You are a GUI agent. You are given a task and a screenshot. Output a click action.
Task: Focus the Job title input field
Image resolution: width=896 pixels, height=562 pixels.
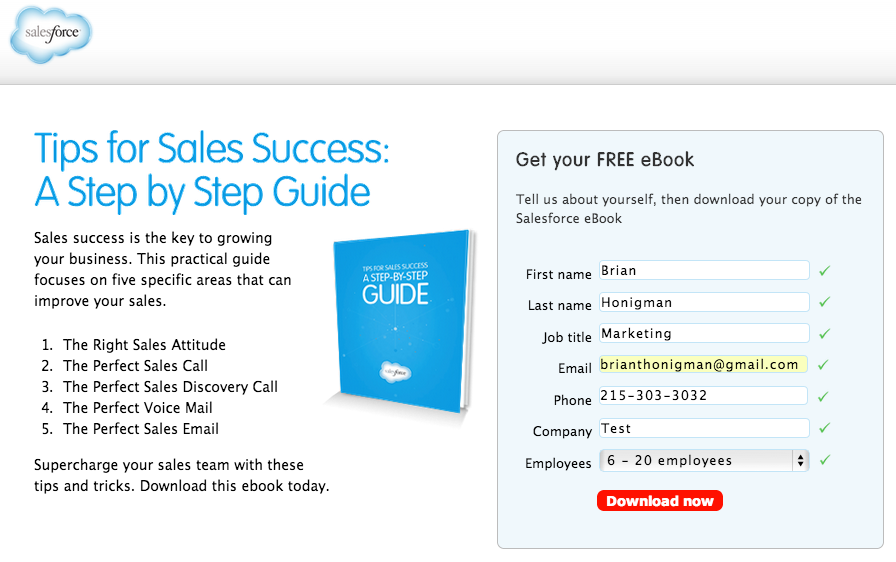pos(704,333)
